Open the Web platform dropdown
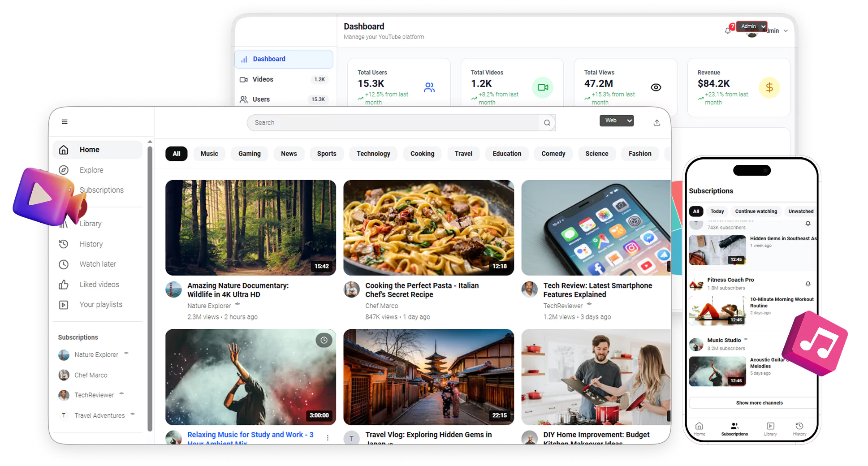This screenshot has height=466, width=868. 616,121
